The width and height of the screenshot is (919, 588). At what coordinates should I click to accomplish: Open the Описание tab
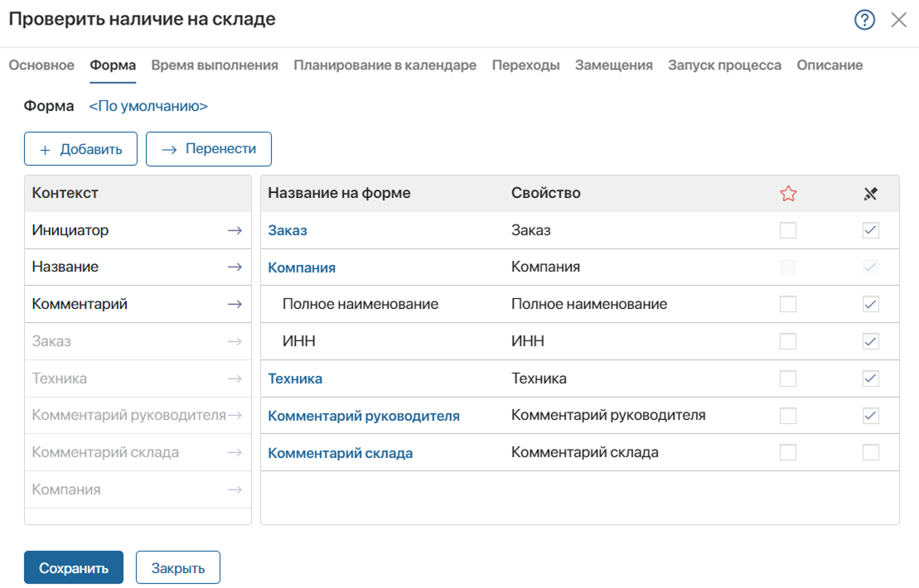[x=830, y=65]
